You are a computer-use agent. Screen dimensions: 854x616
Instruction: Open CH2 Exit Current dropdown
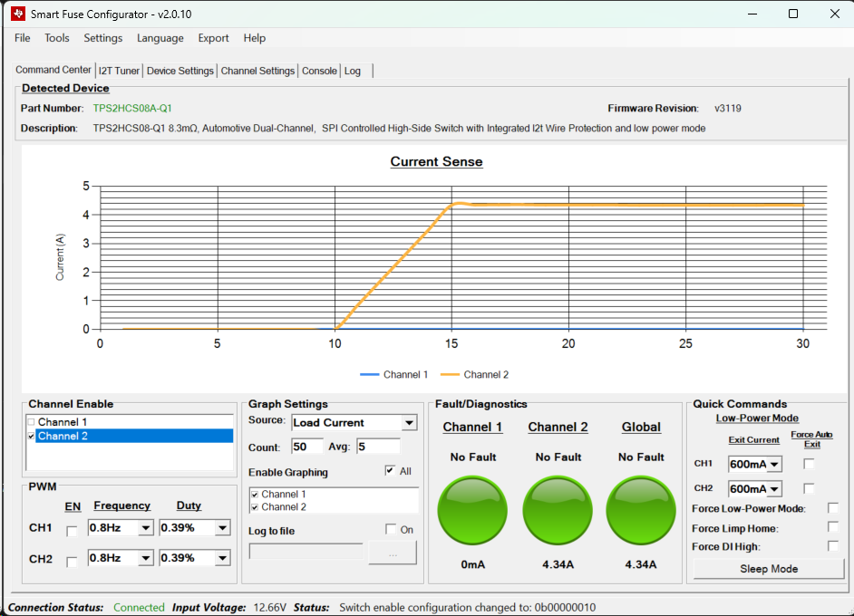pos(774,490)
